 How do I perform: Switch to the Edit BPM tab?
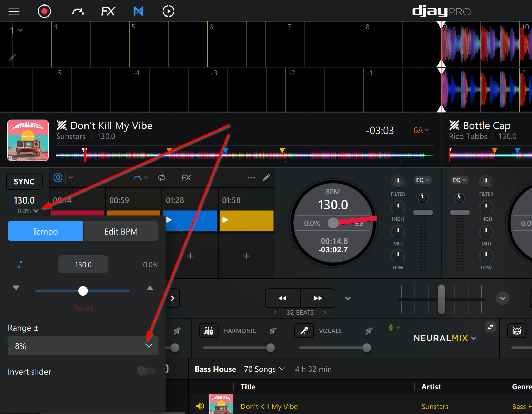[x=121, y=231]
